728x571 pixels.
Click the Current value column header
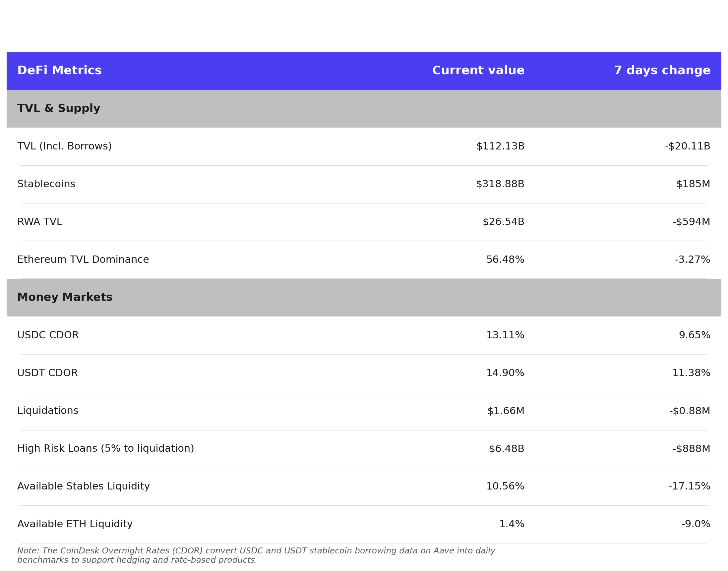(478, 71)
